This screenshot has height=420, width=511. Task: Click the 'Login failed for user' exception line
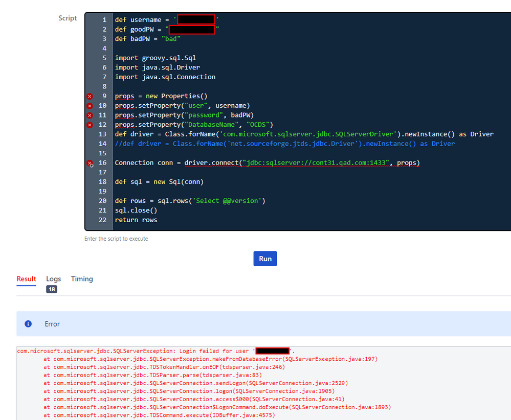[156, 351]
